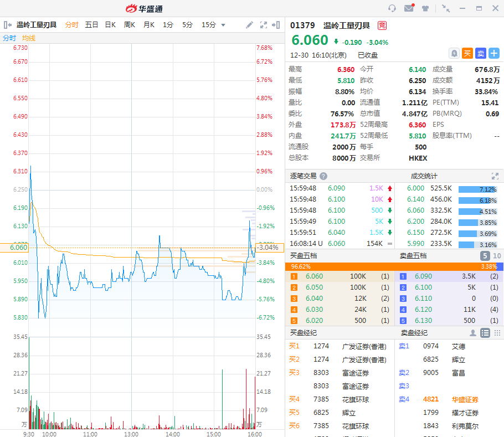Collapse the right quote panel
The image size is (504, 437).
276,25
